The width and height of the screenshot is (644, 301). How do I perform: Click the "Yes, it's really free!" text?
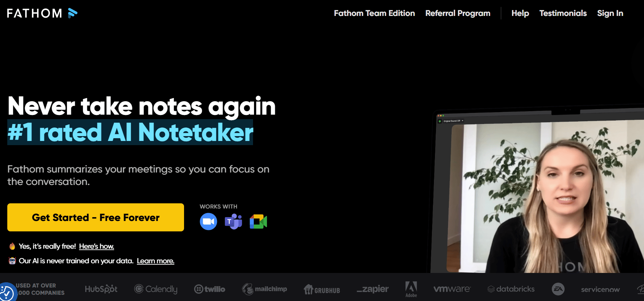tap(47, 246)
